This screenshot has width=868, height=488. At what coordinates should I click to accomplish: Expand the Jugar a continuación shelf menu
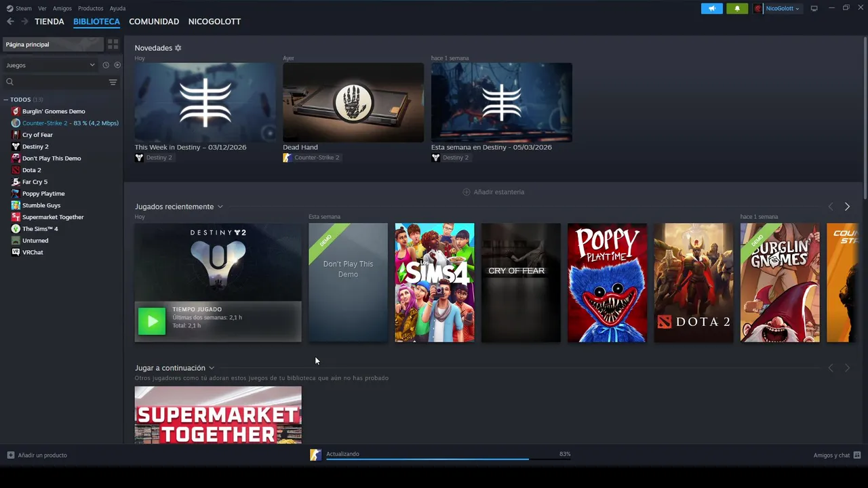[x=212, y=368]
